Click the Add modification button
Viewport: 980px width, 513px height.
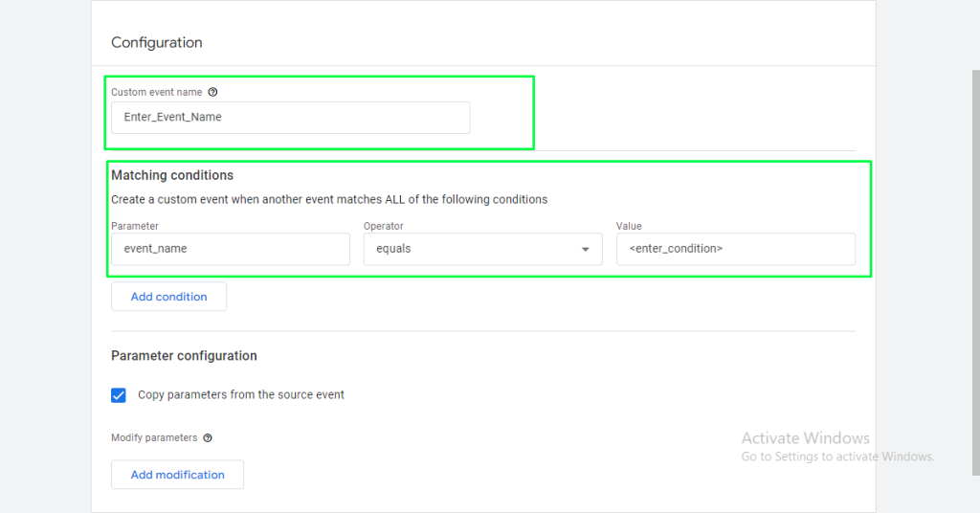(x=177, y=475)
